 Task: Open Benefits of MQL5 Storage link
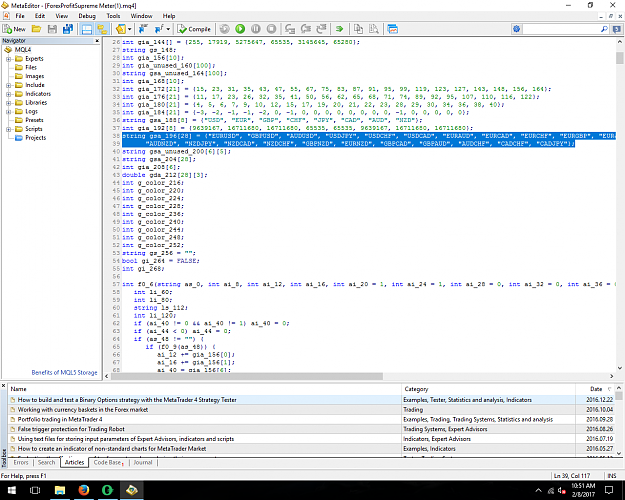(64, 372)
